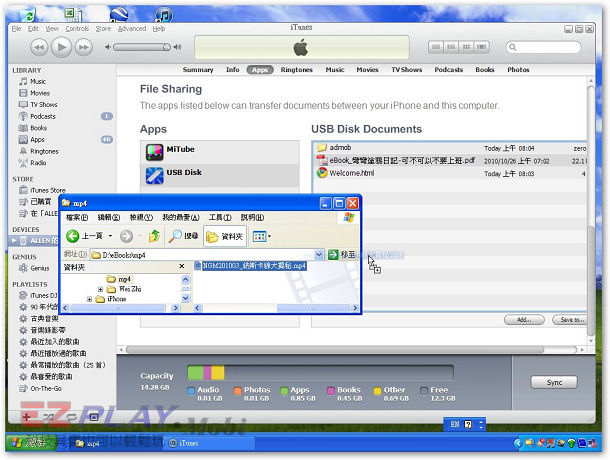The image size is (610, 460).
Task: Click the Explorer Go button
Action: tap(342, 255)
